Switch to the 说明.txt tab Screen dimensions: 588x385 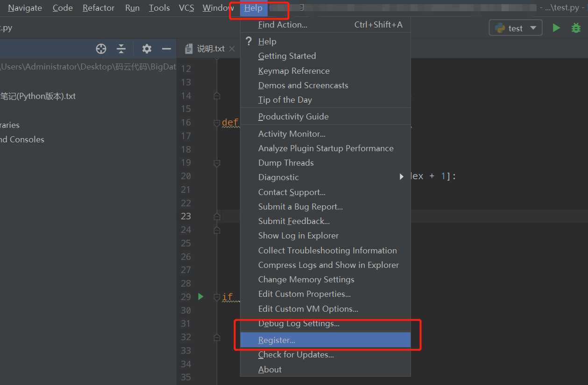[x=211, y=49]
